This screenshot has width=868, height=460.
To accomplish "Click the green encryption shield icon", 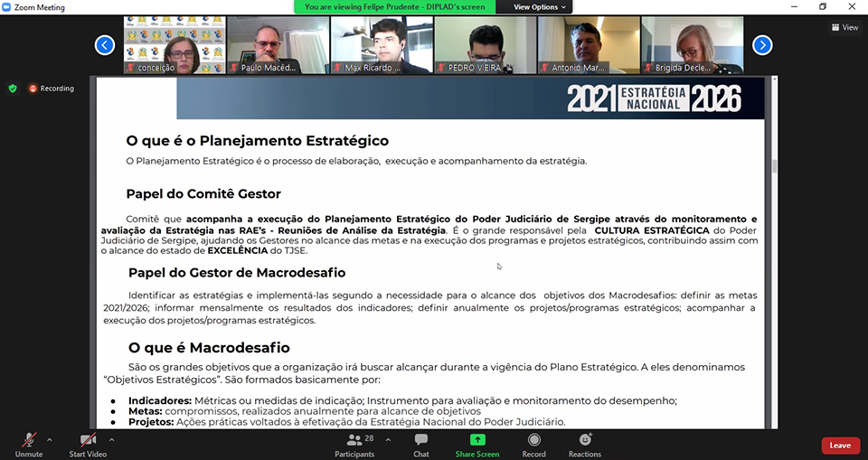I will click(13, 89).
